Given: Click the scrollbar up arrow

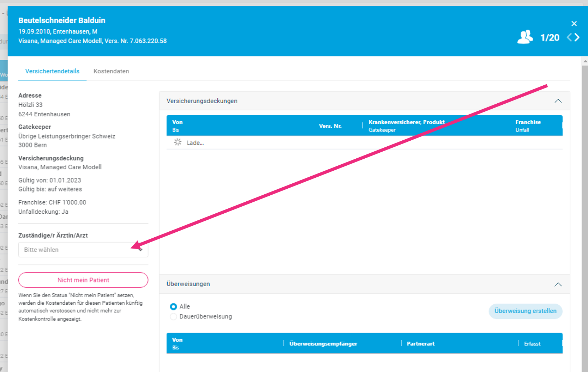Looking at the screenshot, I should 585,61.
